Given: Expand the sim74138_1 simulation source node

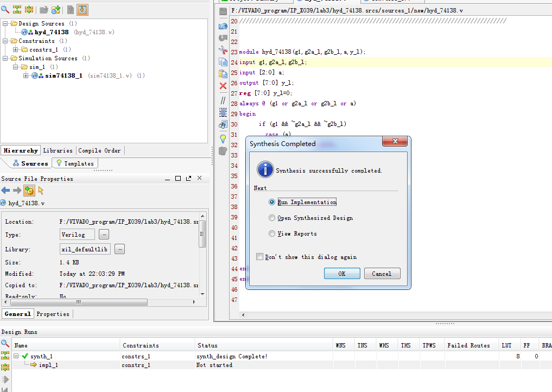Looking at the screenshot, I should (26, 75).
